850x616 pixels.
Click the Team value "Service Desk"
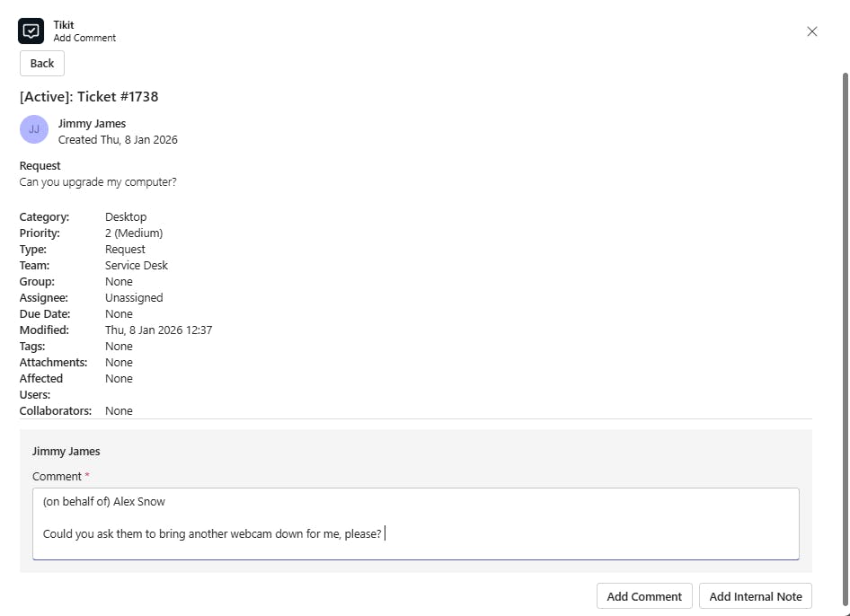point(137,266)
